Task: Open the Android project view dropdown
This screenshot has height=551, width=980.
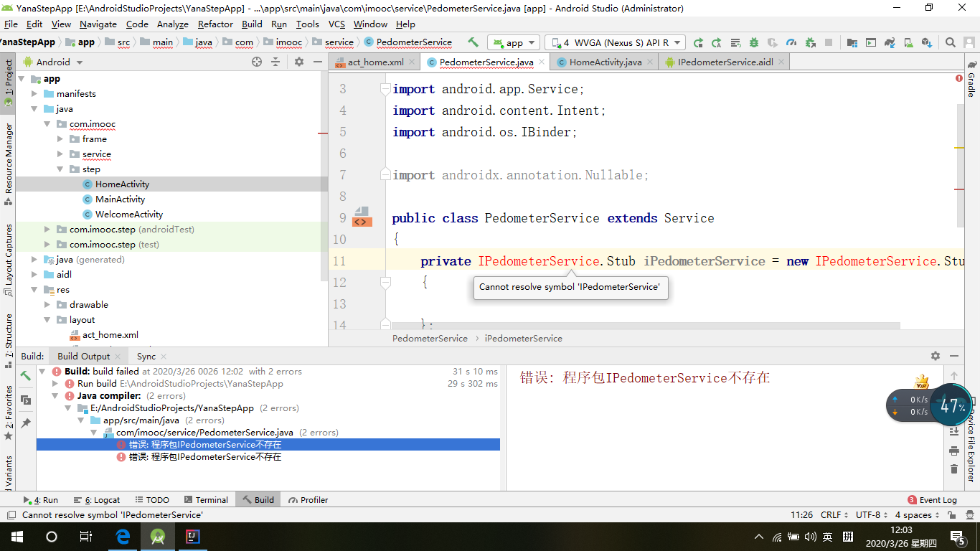Action: point(53,62)
